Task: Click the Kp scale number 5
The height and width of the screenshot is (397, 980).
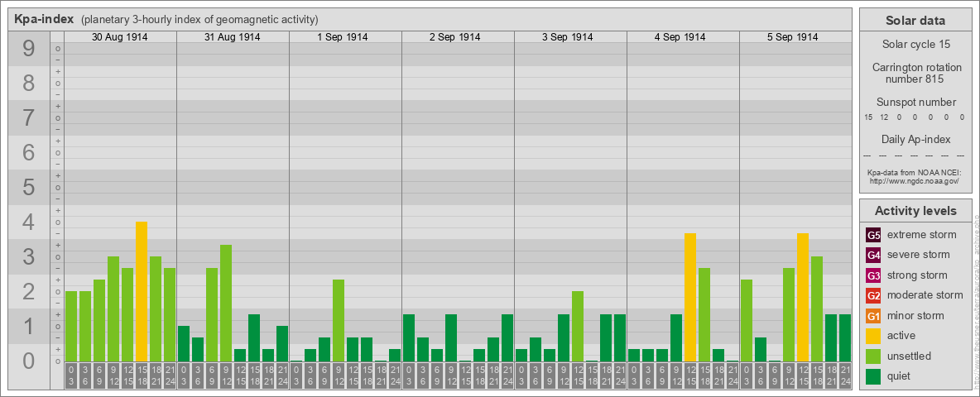Action: tap(28, 187)
